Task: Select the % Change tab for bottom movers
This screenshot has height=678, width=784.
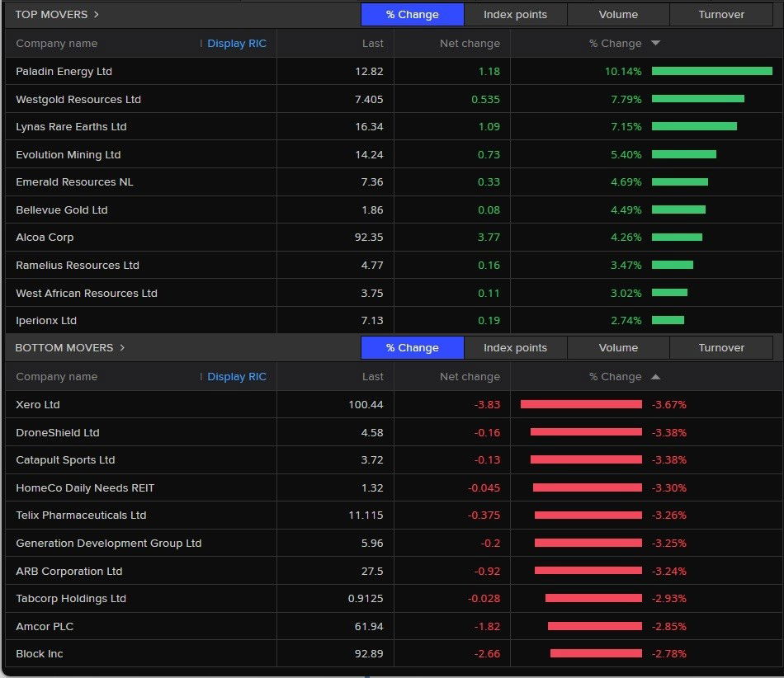Action: click(412, 347)
